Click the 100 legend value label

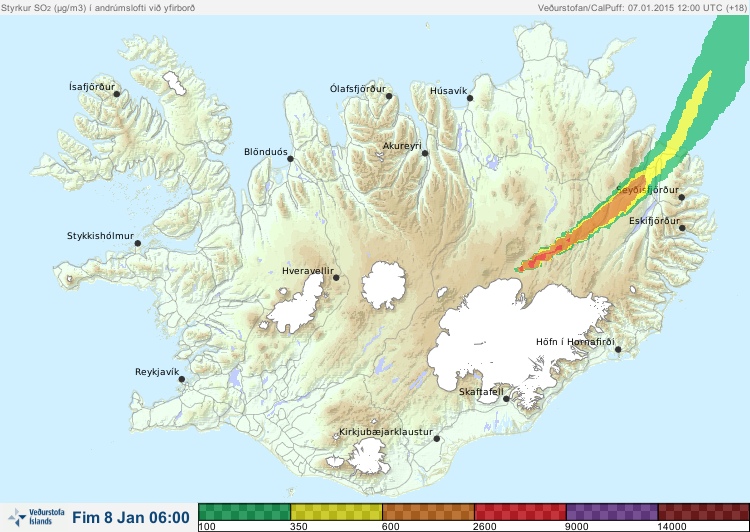pyautogui.click(x=207, y=527)
